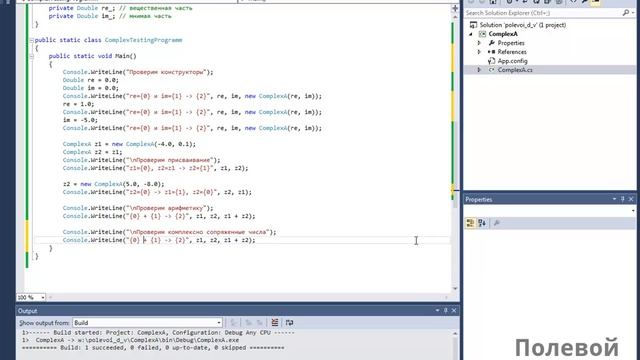Open Properties panel window position menu
This screenshot has height=360, width=640.
pos(614,199)
